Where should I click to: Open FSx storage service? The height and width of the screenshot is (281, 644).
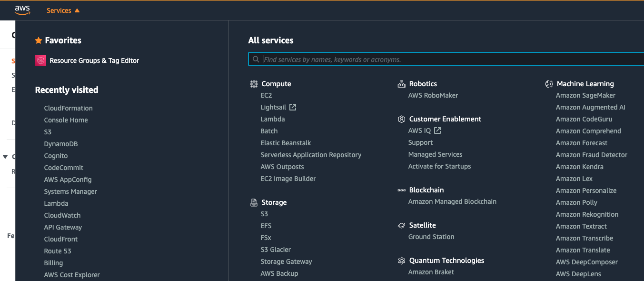tap(266, 238)
